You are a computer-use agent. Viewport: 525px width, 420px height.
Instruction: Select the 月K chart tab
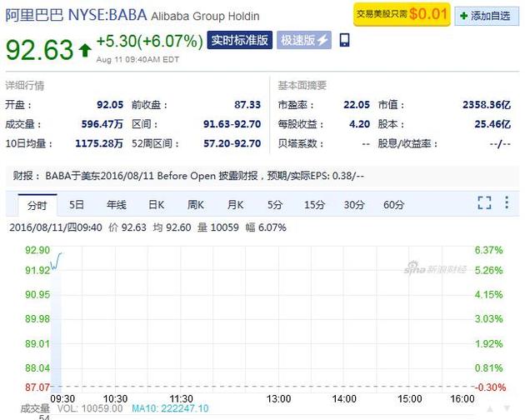pos(235,204)
